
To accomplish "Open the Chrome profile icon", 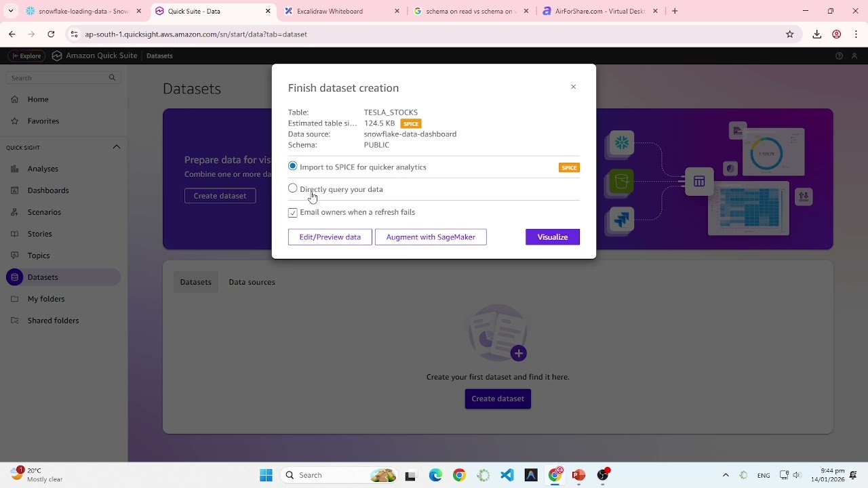I will coord(837,35).
